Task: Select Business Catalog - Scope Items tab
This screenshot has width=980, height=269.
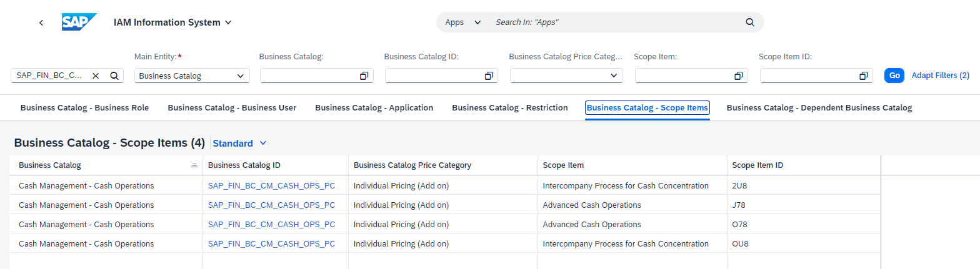Action: (647, 107)
